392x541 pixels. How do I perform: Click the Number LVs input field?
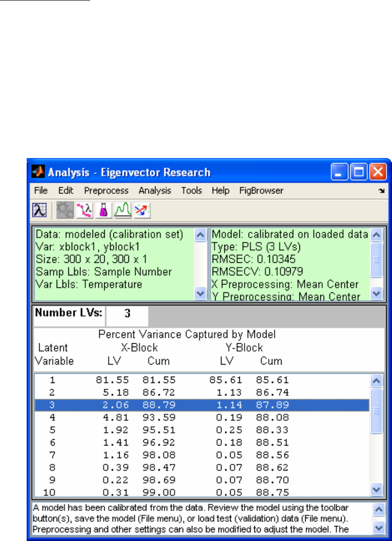click(127, 316)
